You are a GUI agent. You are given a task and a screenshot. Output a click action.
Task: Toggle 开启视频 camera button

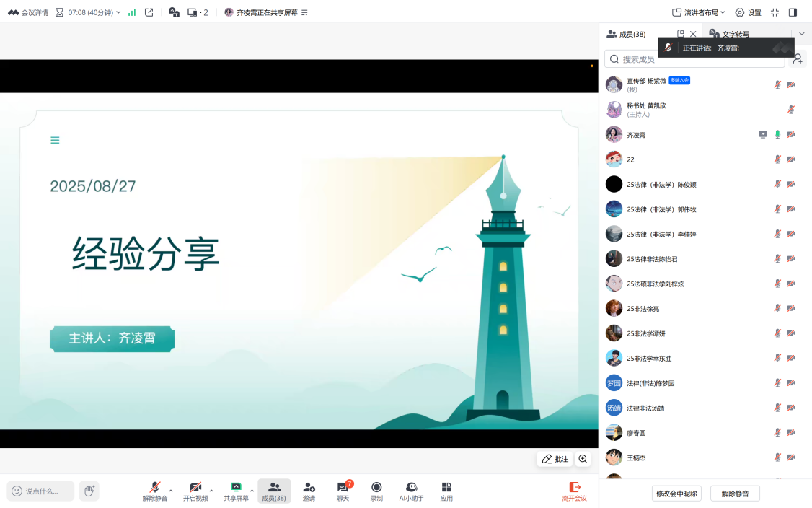click(x=195, y=488)
